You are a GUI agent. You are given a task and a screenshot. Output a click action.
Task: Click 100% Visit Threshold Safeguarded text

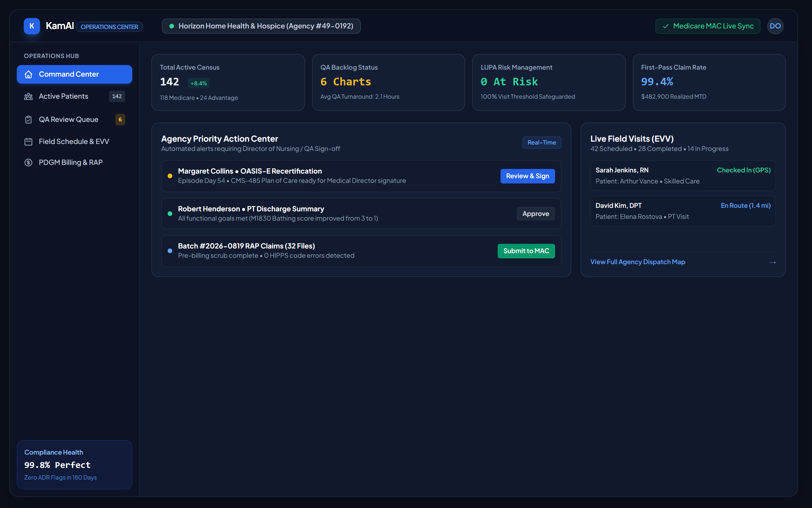[x=528, y=97]
